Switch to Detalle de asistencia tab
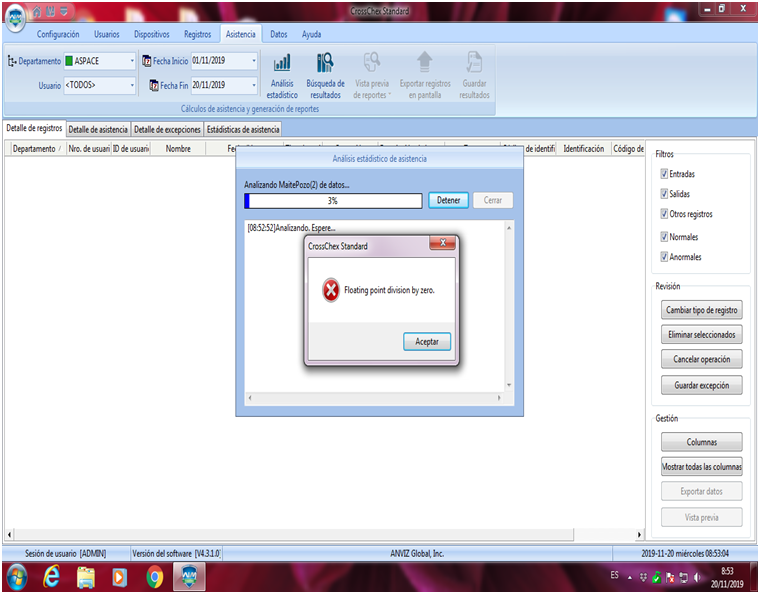760x594 pixels. coord(98,129)
